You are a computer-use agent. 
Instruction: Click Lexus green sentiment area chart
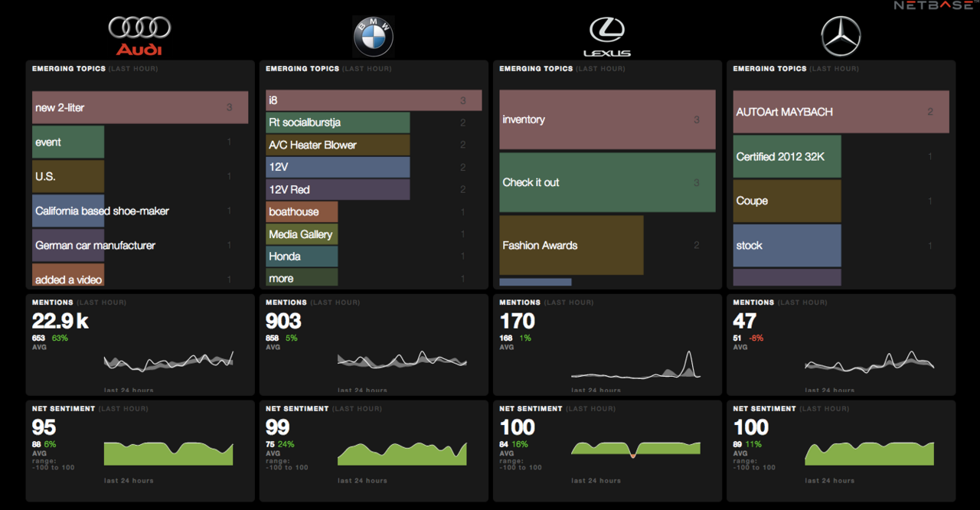(635, 449)
